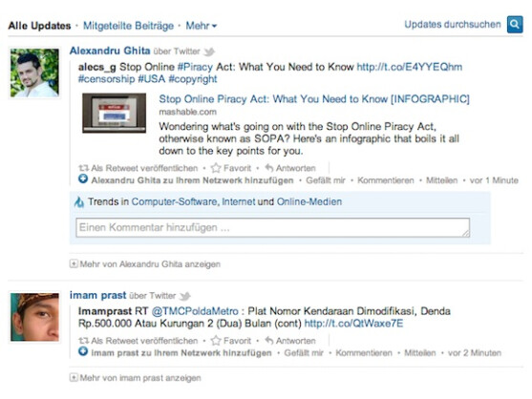Click Online-Medien trend link
532x399 pixels.
(309, 201)
